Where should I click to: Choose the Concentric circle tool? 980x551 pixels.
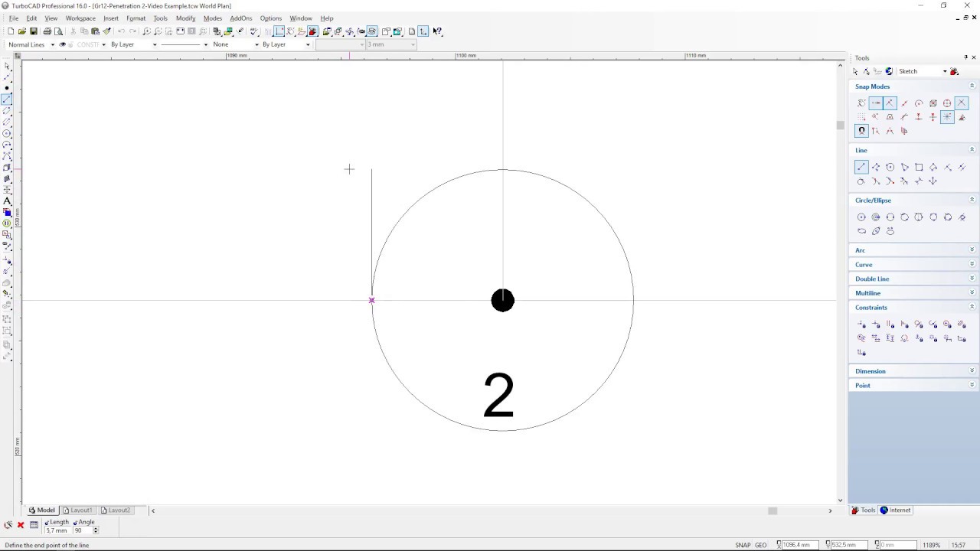(x=876, y=217)
